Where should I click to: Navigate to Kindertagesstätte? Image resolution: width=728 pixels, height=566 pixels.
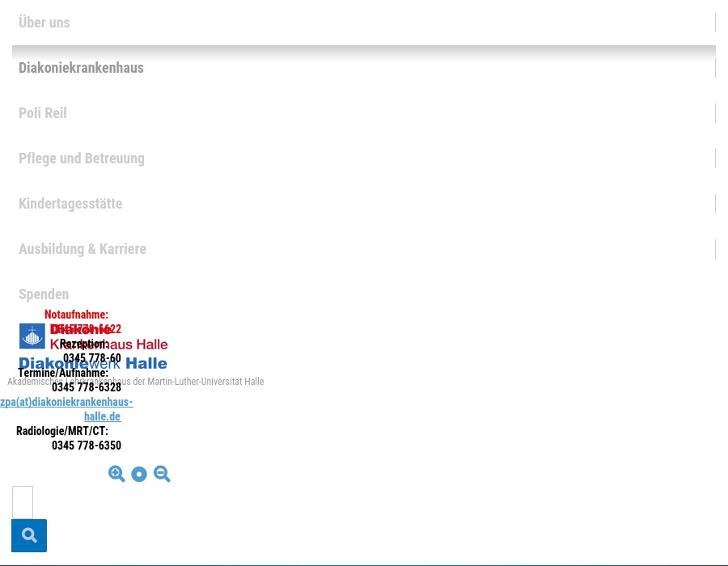click(x=70, y=204)
